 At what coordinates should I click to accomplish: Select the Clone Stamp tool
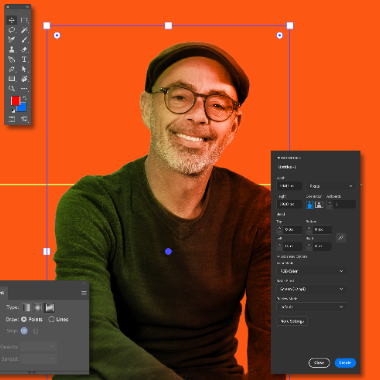12,49
